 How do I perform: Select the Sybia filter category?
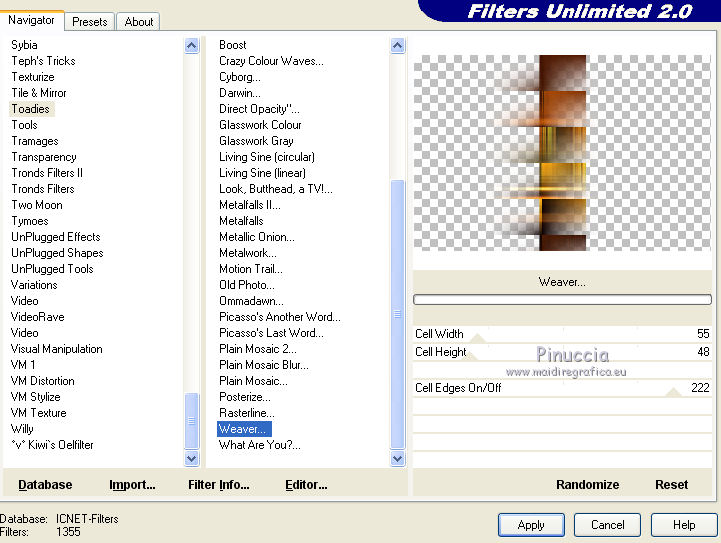coord(24,45)
